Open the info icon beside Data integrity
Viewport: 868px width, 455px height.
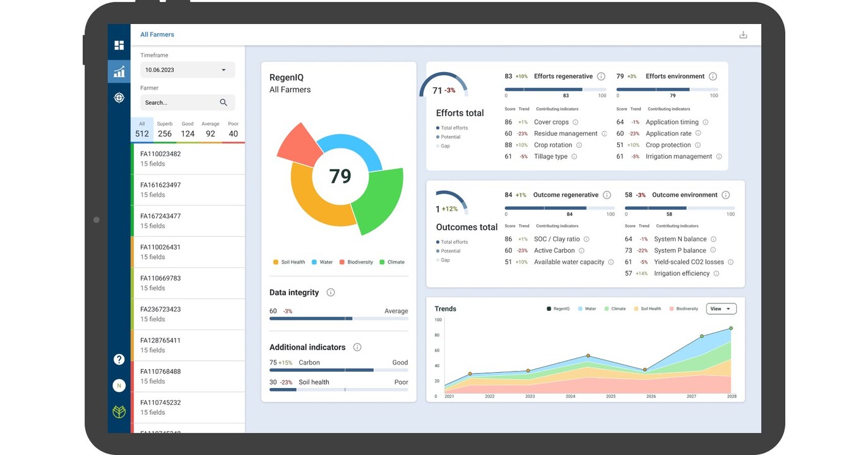(x=330, y=293)
